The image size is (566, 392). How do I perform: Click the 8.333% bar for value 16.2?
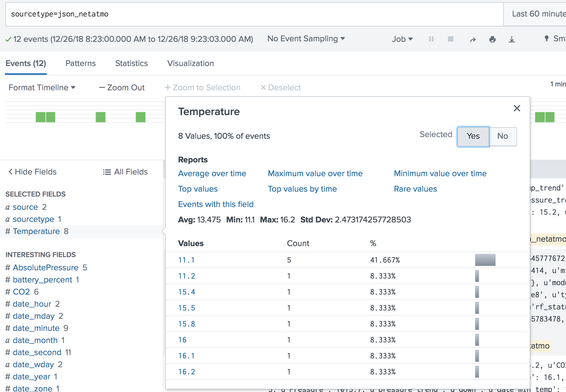pos(477,372)
